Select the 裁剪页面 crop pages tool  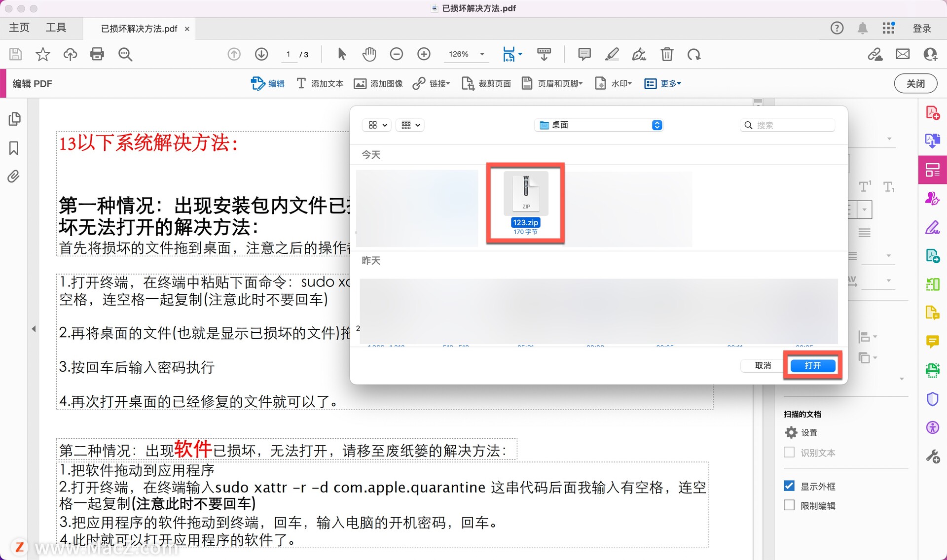486,83
